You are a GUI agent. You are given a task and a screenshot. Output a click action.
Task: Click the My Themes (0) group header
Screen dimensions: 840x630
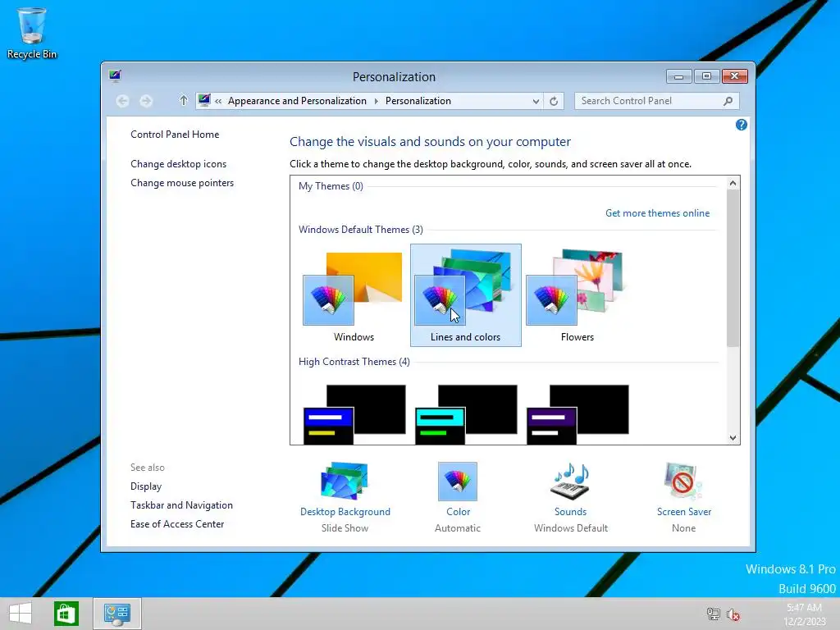pos(331,186)
